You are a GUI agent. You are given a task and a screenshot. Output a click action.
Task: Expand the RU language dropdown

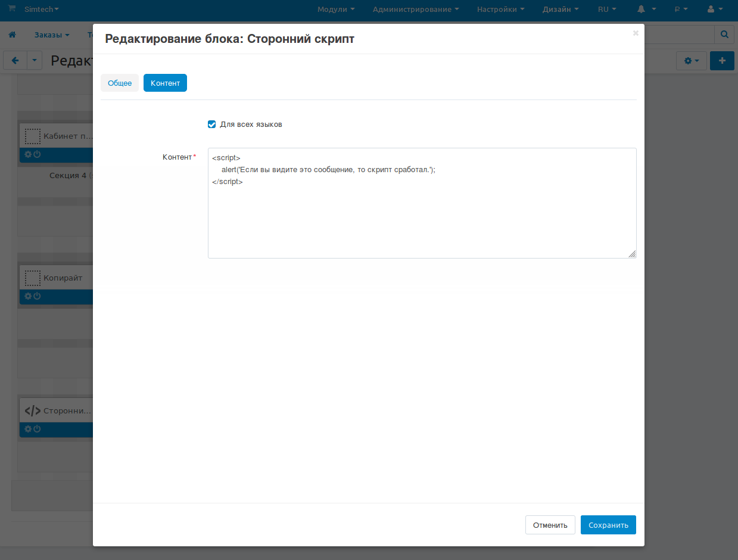point(607,10)
